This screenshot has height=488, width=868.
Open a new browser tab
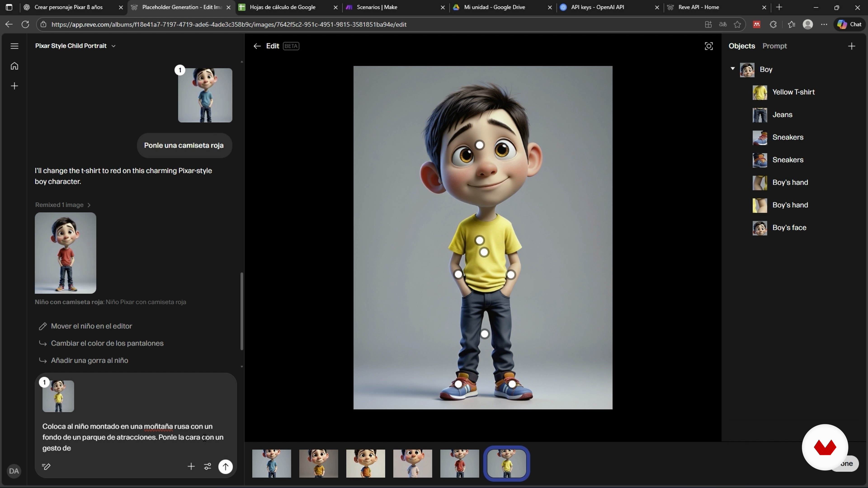pyautogui.click(x=779, y=7)
